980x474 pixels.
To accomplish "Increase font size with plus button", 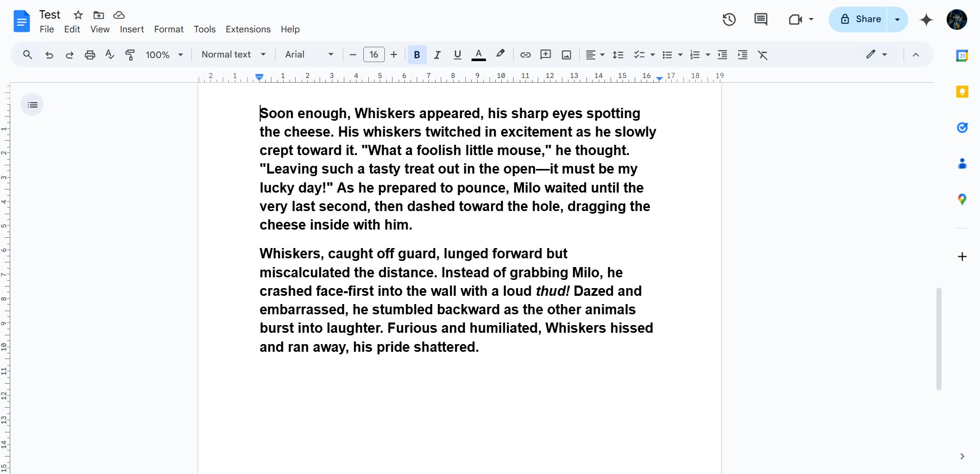I will [x=394, y=54].
